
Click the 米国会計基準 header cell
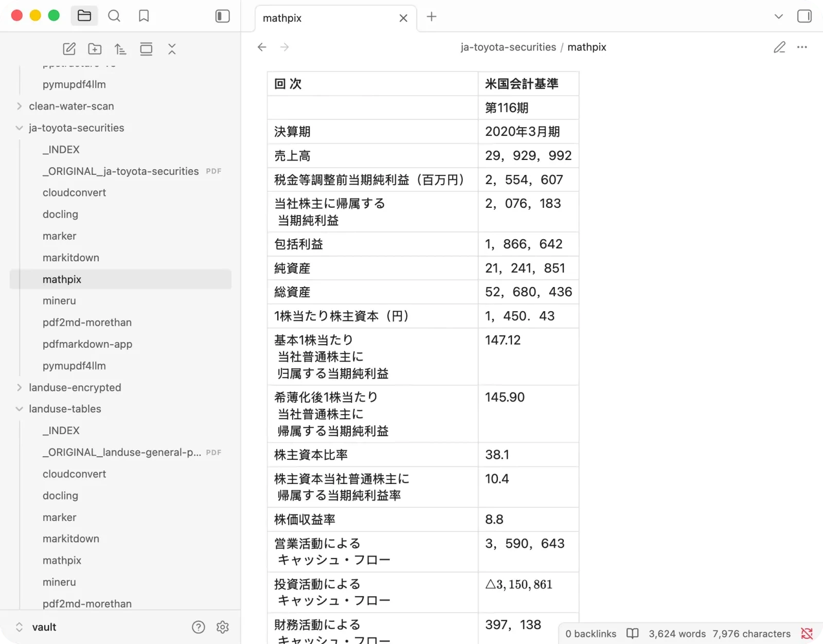click(x=528, y=84)
